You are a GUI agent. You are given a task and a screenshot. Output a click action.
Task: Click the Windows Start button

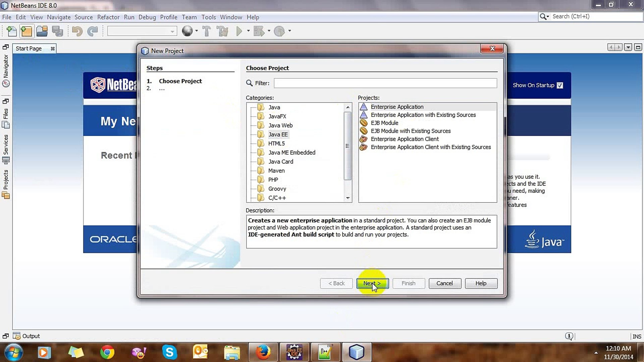[x=13, y=352]
